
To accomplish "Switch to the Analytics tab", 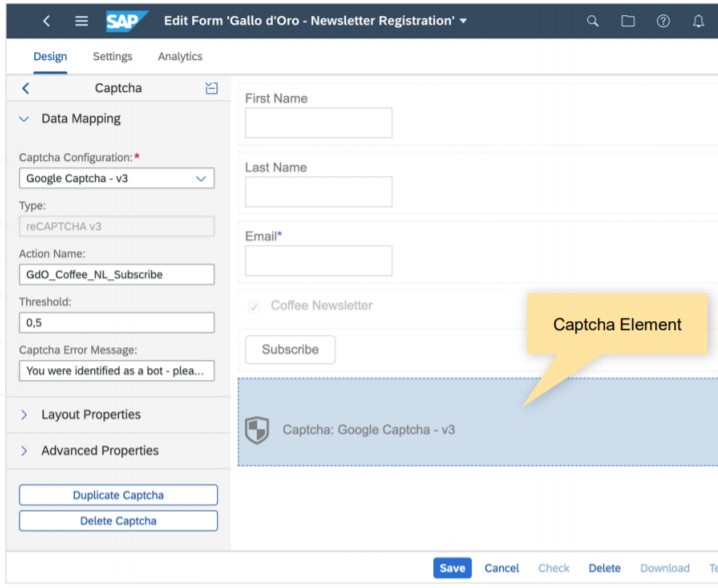I will 180,57.
